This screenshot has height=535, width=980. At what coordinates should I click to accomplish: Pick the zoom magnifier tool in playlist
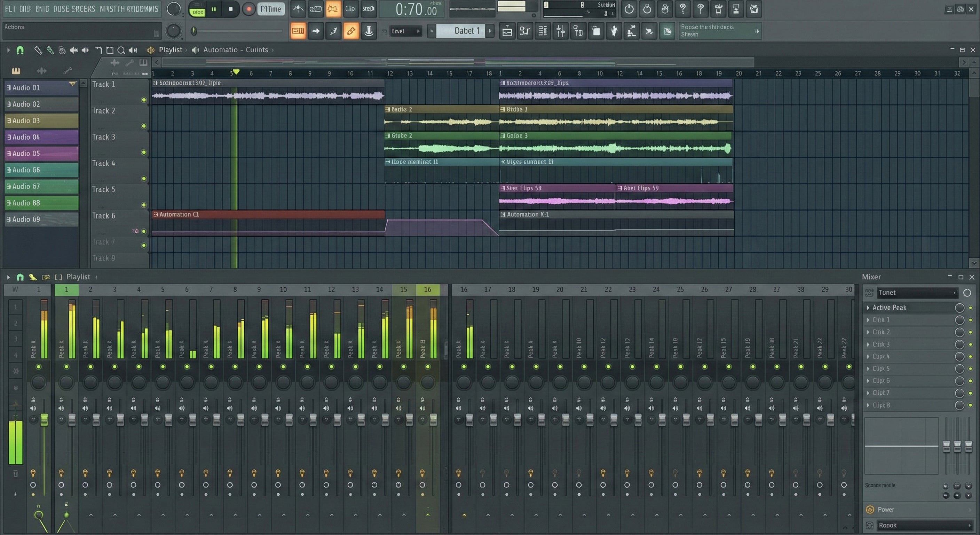(x=121, y=50)
